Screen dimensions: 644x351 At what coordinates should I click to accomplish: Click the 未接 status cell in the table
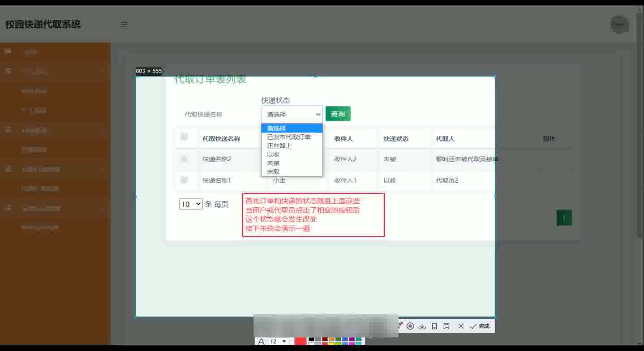coord(390,159)
